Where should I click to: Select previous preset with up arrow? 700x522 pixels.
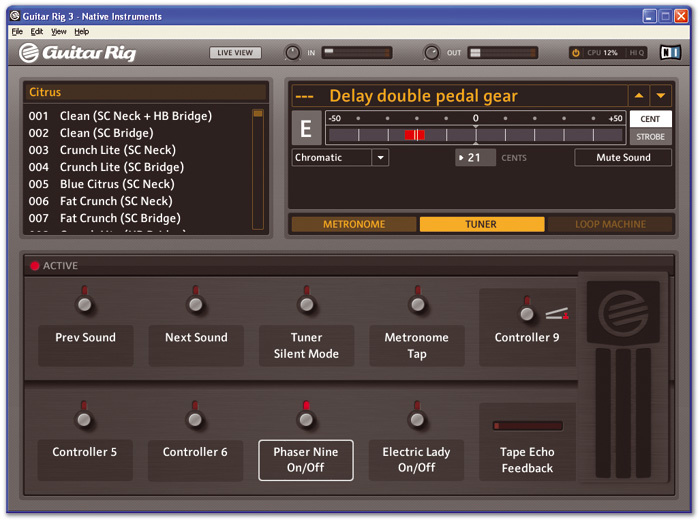639,96
